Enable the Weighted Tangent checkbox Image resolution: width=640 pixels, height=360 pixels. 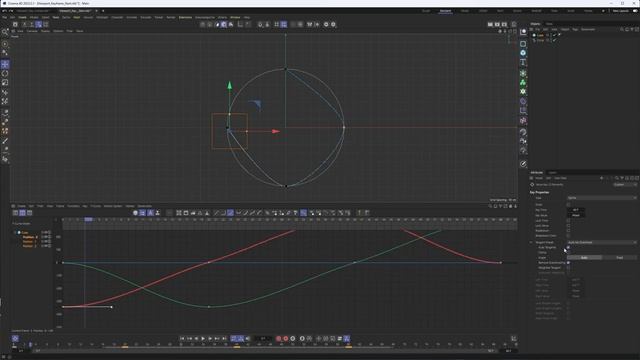pyautogui.click(x=568, y=268)
